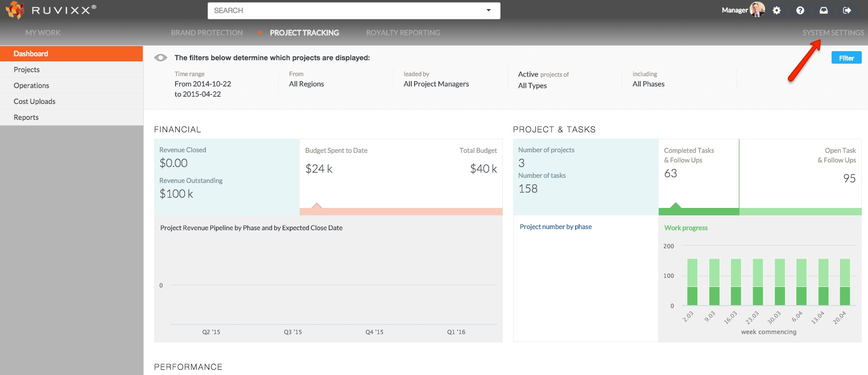Screen dimensions: 868x375
Task: Switch to the Brand Protection tab
Action: (x=207, y=33)
